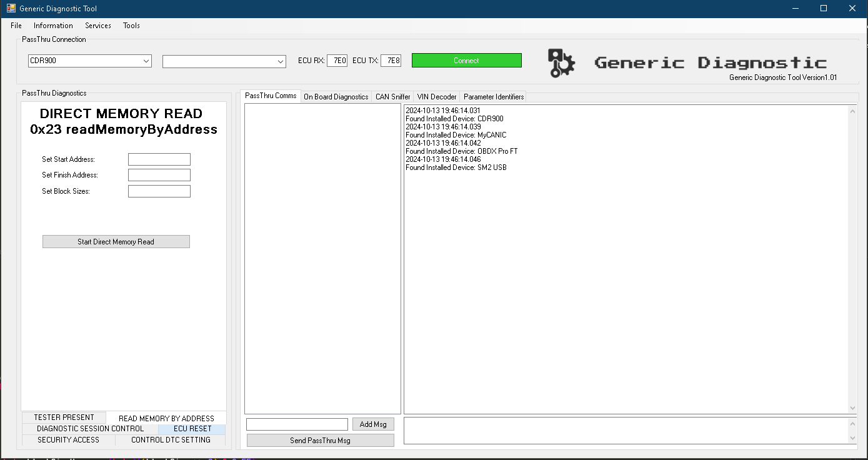Select the Parameter Identifiers tab

pos(494,97)
